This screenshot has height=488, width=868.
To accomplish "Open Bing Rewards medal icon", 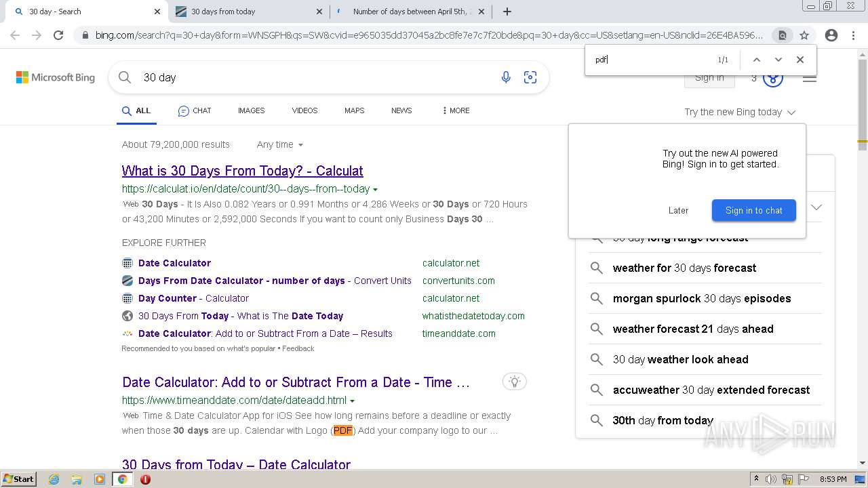I will tap(773, 79).
